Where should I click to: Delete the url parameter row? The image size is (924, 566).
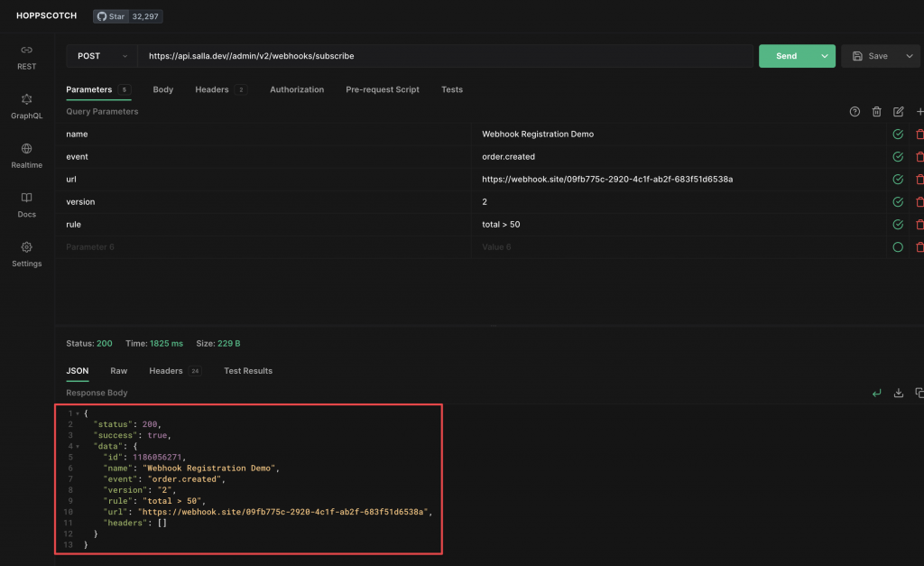point(919,180)
